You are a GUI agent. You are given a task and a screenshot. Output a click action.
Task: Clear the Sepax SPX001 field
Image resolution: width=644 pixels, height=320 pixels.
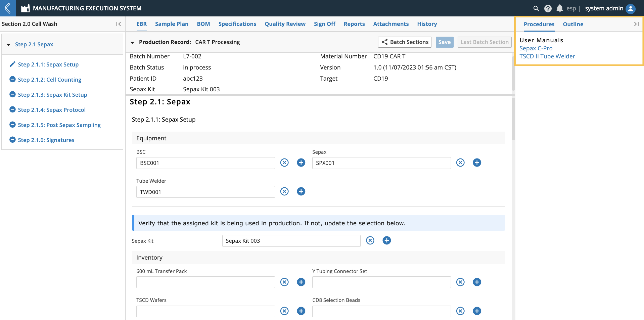click(x=460, y=163)
